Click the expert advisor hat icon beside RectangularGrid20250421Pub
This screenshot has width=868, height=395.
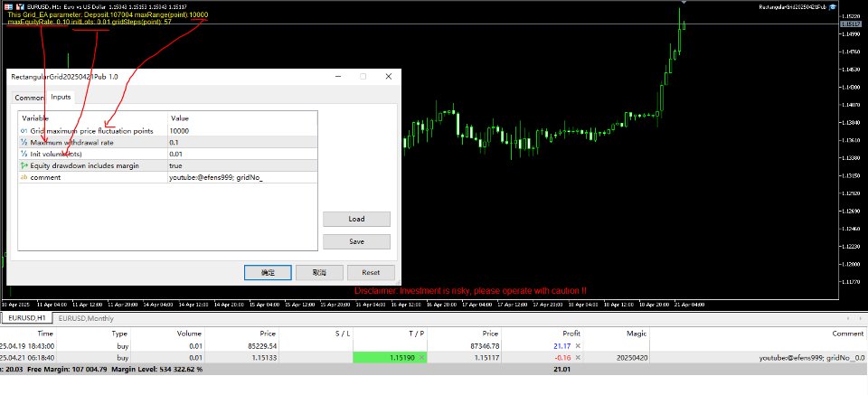click(x=833, y=6)
